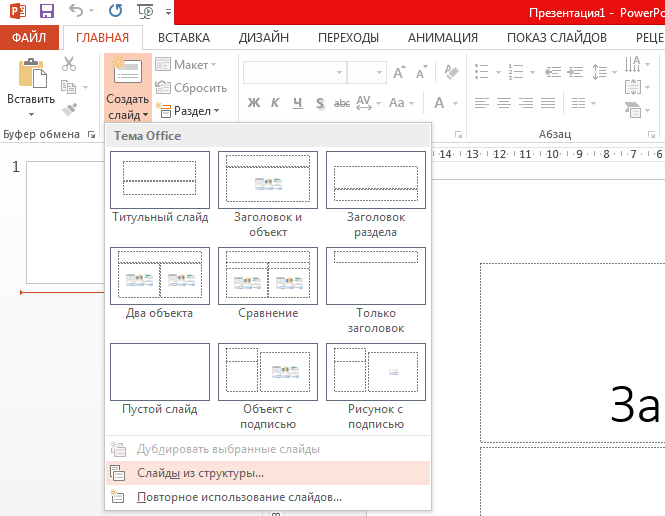Toggle Underline formatting (Ч)
Screen dimensions: 665x516
297,103
